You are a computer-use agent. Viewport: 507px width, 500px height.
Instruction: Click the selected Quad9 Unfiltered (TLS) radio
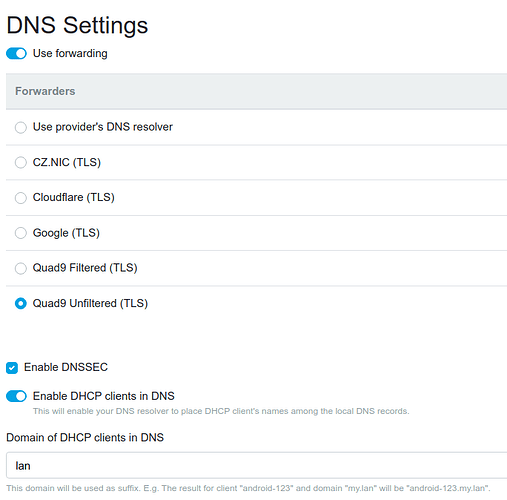pos(21,303)
